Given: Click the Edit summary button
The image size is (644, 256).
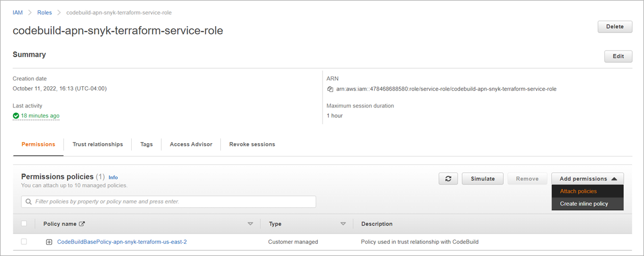Looking at the screenshot, I should (x=618, y=56).
